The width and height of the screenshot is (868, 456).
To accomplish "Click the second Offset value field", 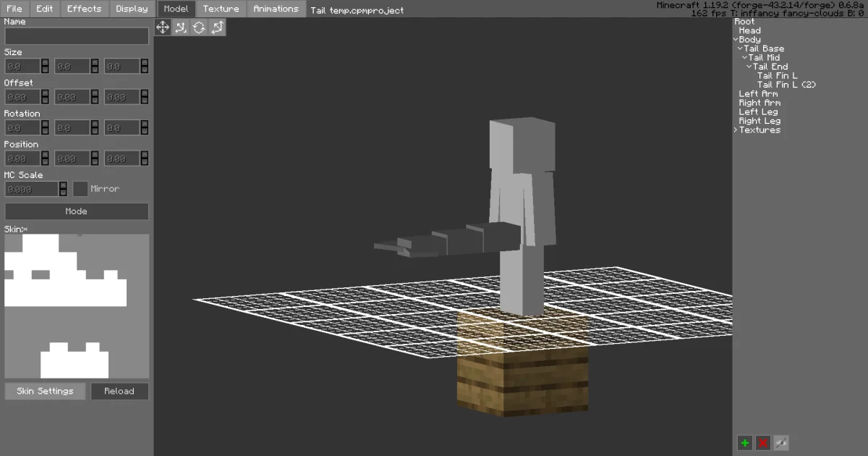I will (72, 97).
